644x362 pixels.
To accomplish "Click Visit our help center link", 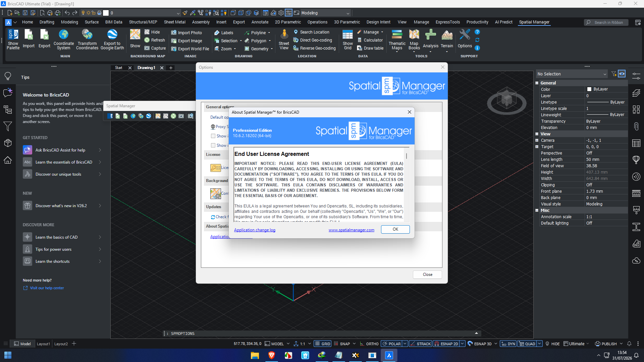I will coord(47,288).
